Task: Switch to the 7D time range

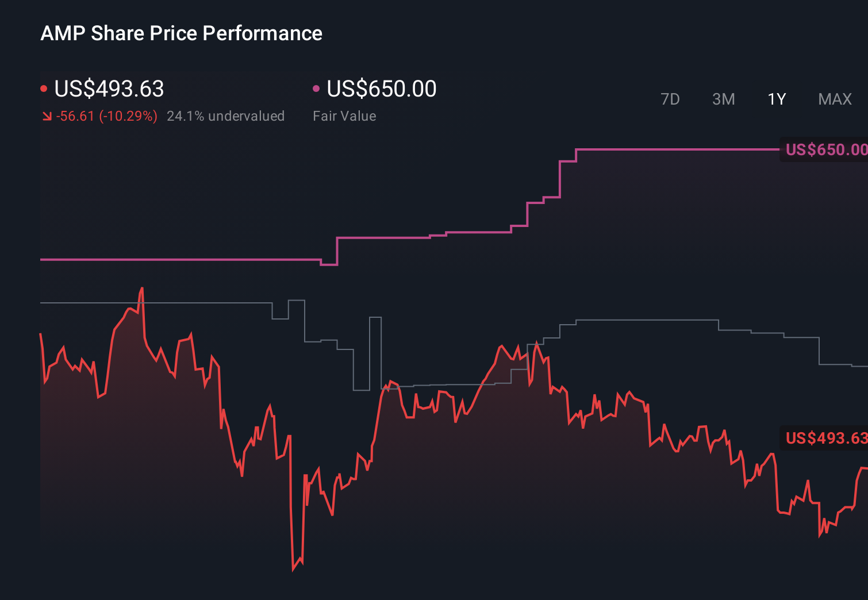Action: 670,99
